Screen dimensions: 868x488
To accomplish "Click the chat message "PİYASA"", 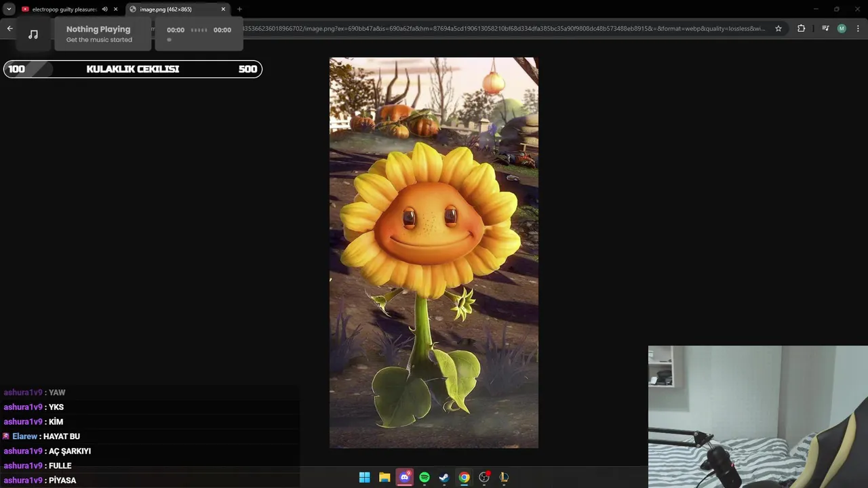I will coord(62,481).
